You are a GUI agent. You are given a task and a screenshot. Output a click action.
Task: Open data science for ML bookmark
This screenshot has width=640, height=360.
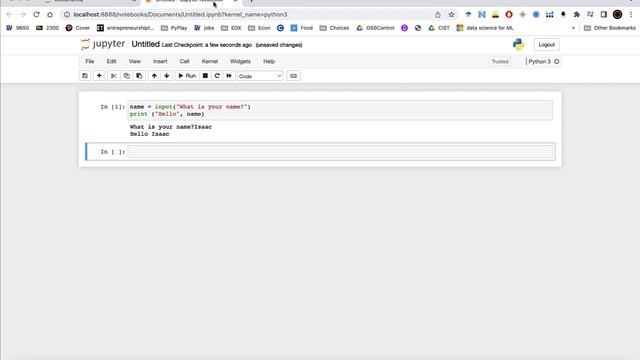click(x=485, y=28)
